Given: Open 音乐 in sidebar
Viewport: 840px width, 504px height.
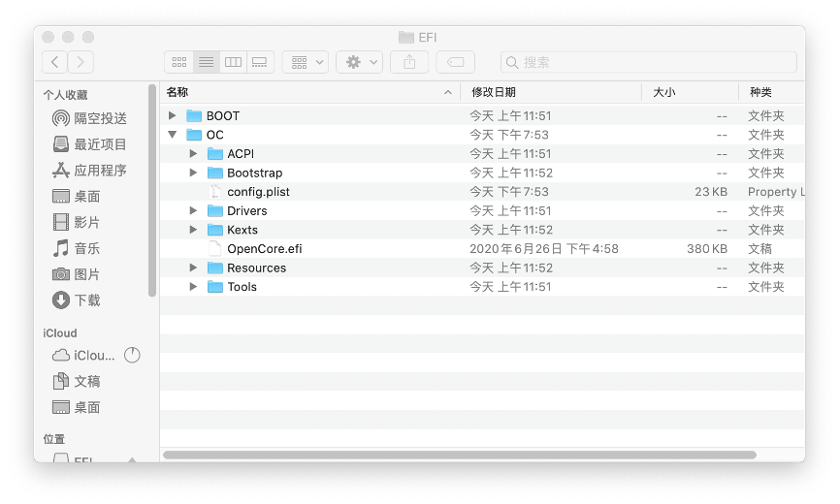Looking at the screenshot, I should 77,248.
